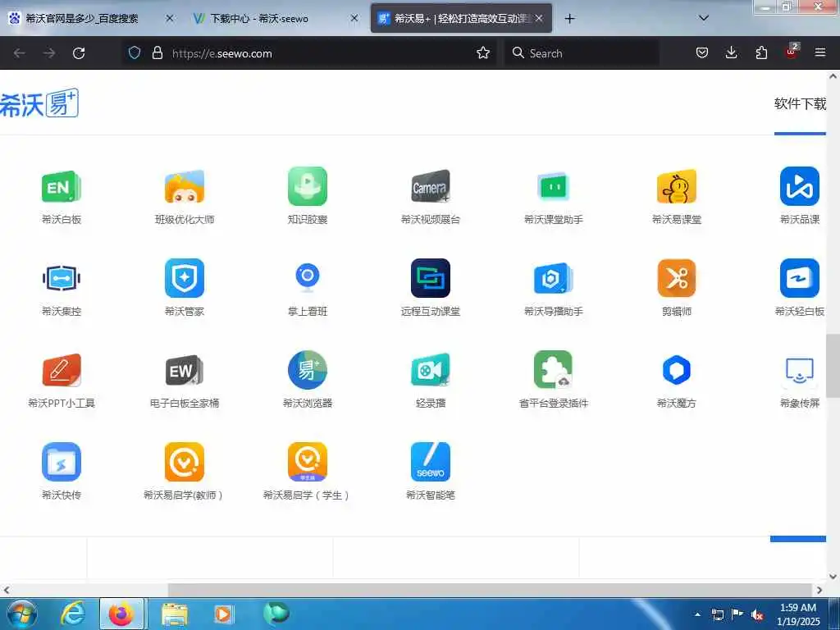
Task: Open the Extensions menu
Action: pos(761,52)
